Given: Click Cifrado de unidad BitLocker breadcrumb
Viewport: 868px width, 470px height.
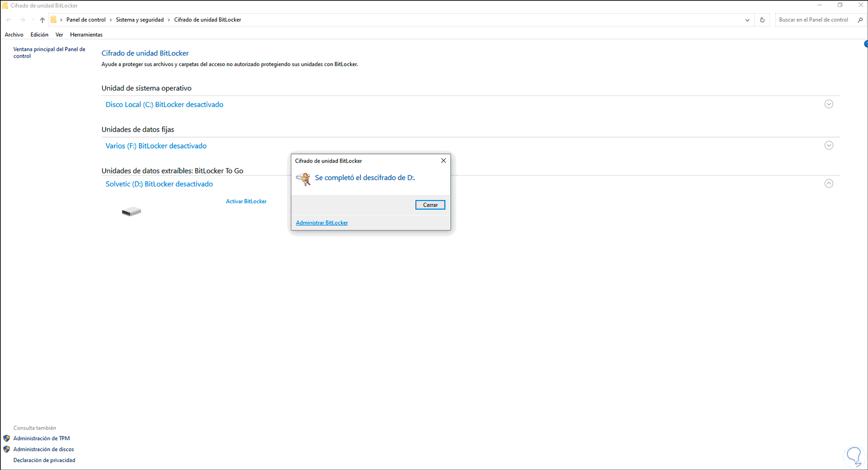Looking at the screenshot, I should (208, 20).
